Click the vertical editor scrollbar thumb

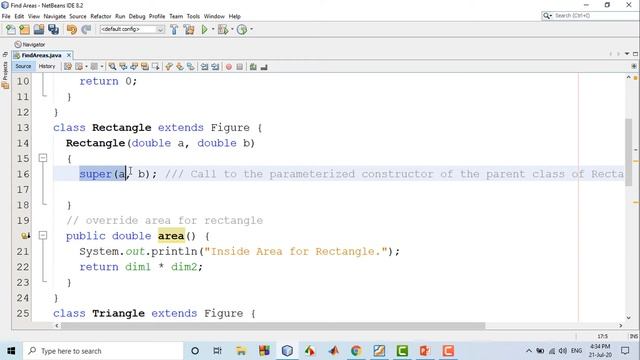pyautogui.click(x=629, y=152)
